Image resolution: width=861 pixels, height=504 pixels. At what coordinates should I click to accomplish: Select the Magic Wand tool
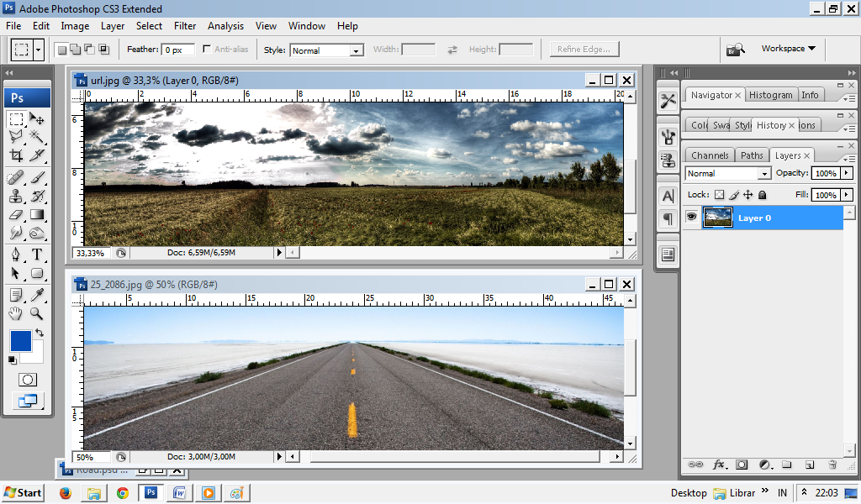37,136
